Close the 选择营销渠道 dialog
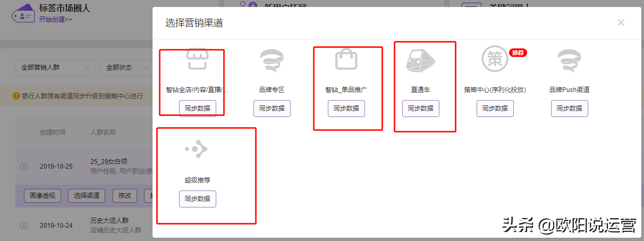This screenshot has height=241, width=644. tap(621, 22)
